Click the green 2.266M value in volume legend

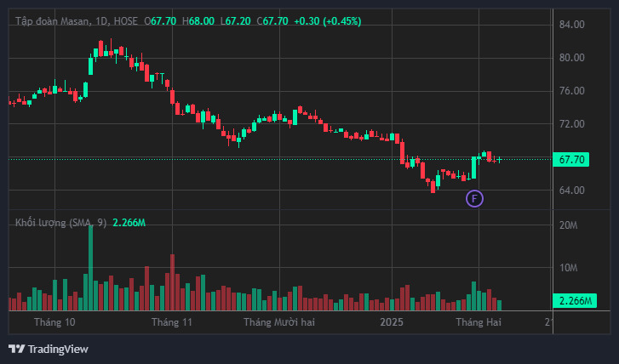(129, 223)
